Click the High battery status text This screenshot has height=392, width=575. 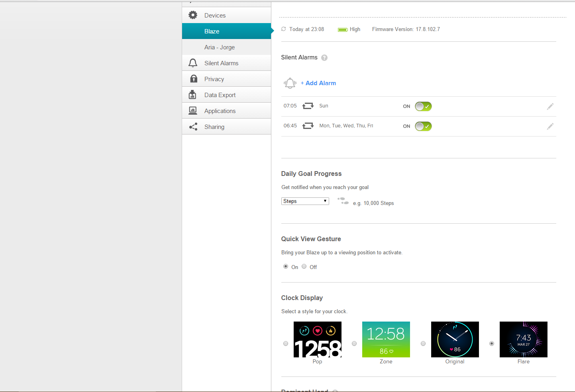(355, 29)
